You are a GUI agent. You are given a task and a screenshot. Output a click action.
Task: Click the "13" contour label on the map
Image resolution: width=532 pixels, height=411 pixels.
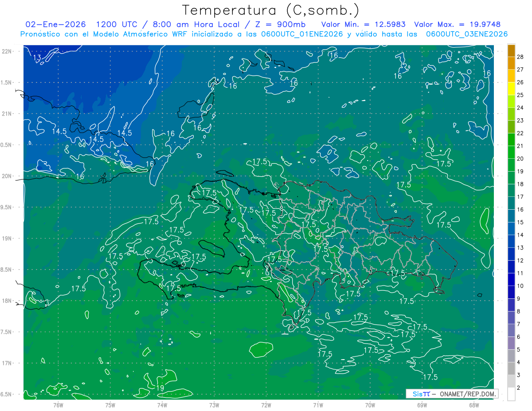[37, 58]
